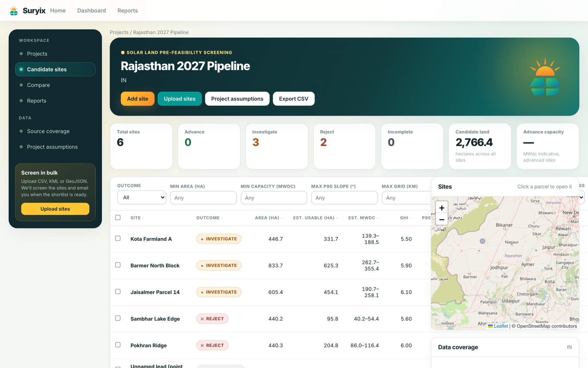Click the orange Add site button
The image size is (588, 368).
(x=138, y=99)
